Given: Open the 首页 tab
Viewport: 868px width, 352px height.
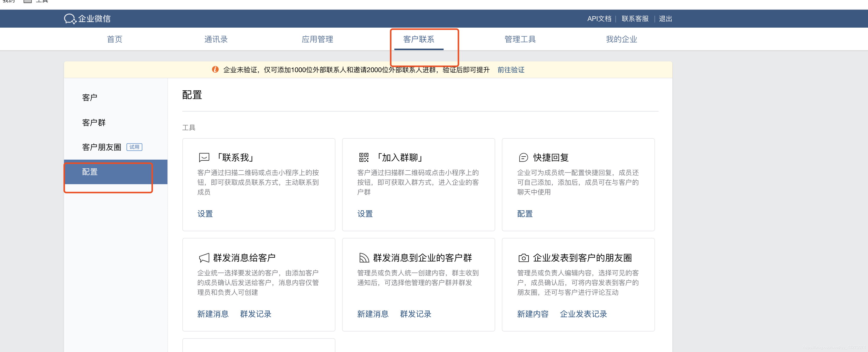Looking at the screenshot, I should (x=114, y=39).
